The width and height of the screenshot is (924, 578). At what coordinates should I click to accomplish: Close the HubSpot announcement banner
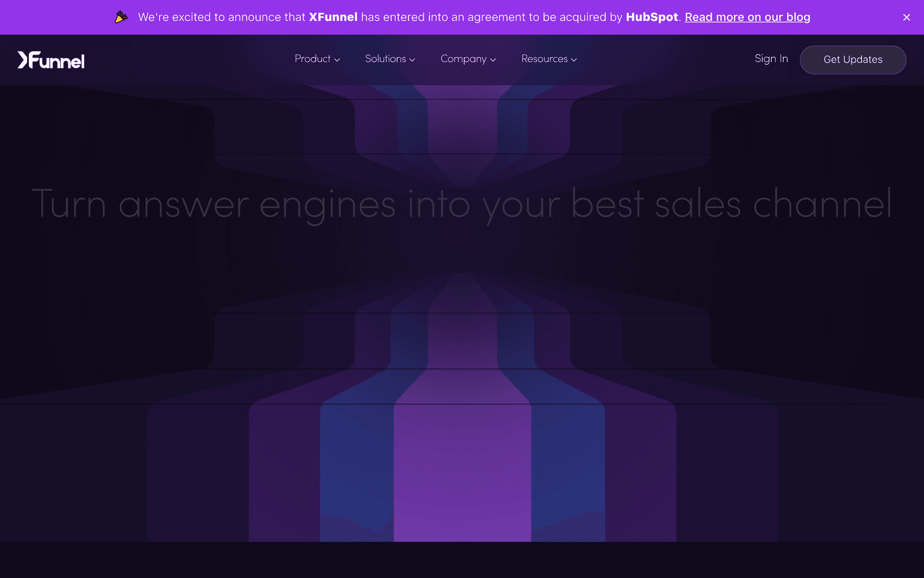click(x=906, y=17)
